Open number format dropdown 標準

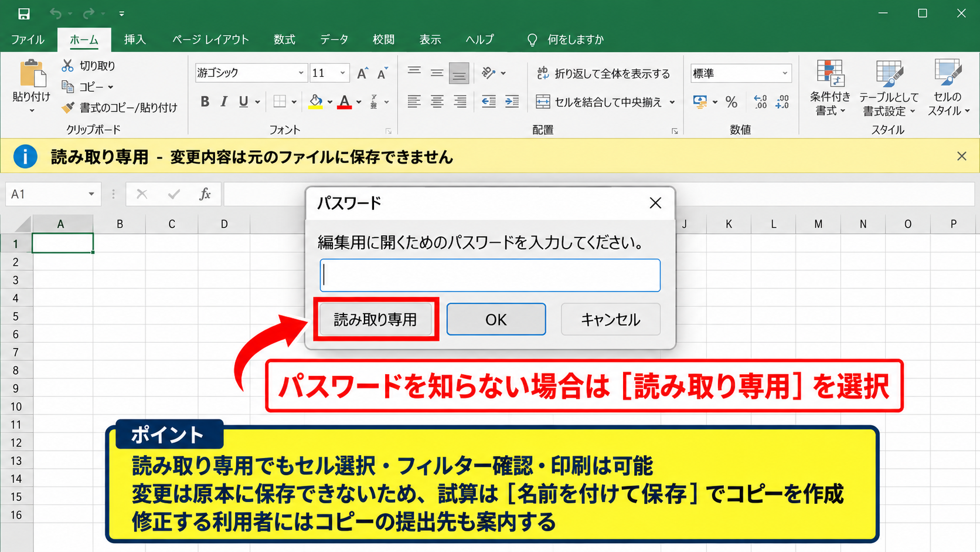pos(785,73)
